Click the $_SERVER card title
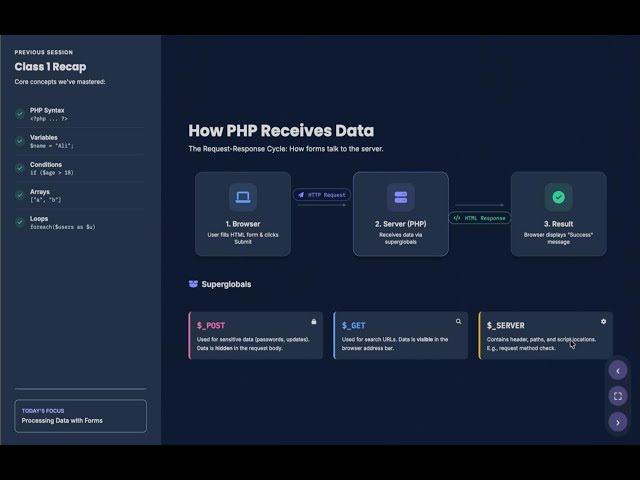The height and width of the screenshot is (480, 640). [506, 325]
